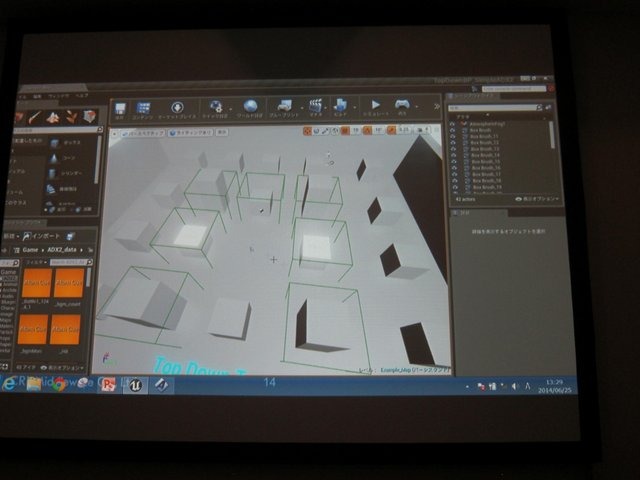This screenshot has width=640, height=480.
Task: Click the Save (保存) toolbar icon
Action: click(120, 109)
